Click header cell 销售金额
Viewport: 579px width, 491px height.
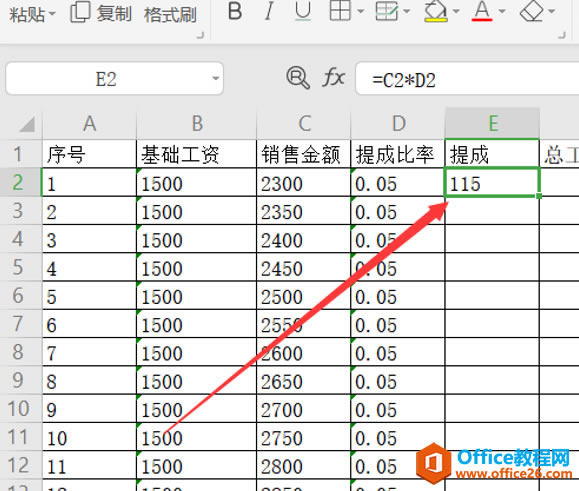point(304,154)
